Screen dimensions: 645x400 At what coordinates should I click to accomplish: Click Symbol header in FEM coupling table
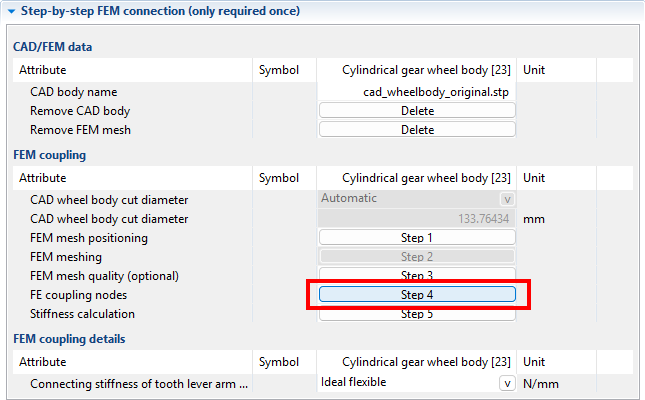click(x=278, y=178)
